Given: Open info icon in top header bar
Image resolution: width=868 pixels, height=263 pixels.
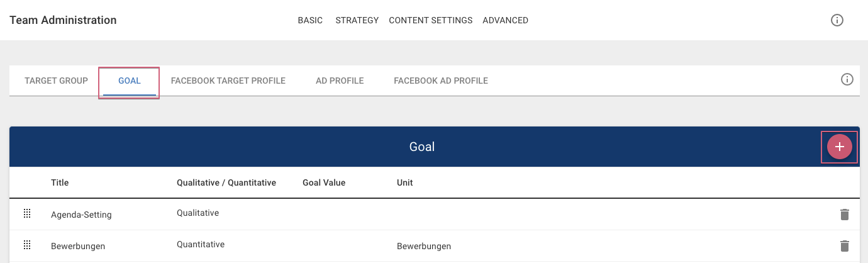Looking at the screenshot, I should click(837, 20).
